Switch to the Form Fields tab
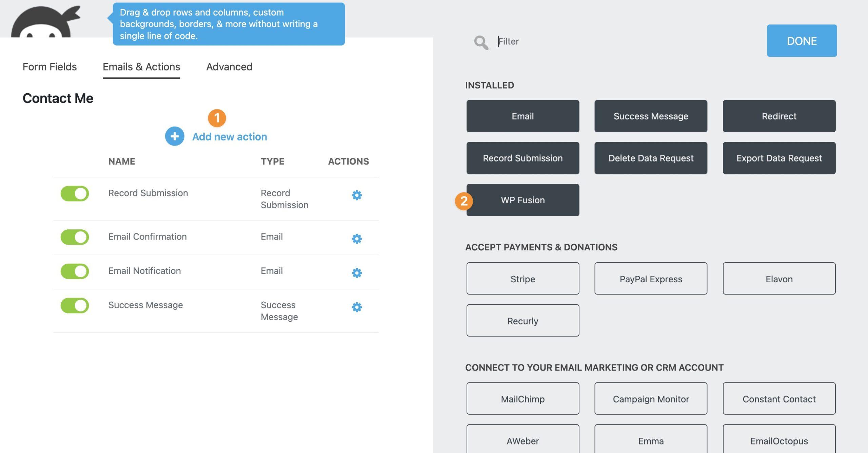The image size is (868, 453). click(x=50, y=66)
